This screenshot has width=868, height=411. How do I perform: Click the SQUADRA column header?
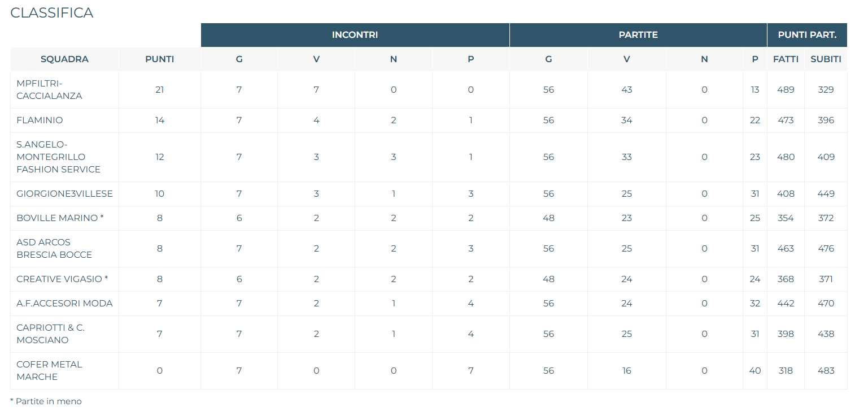(x=64, y=59)
